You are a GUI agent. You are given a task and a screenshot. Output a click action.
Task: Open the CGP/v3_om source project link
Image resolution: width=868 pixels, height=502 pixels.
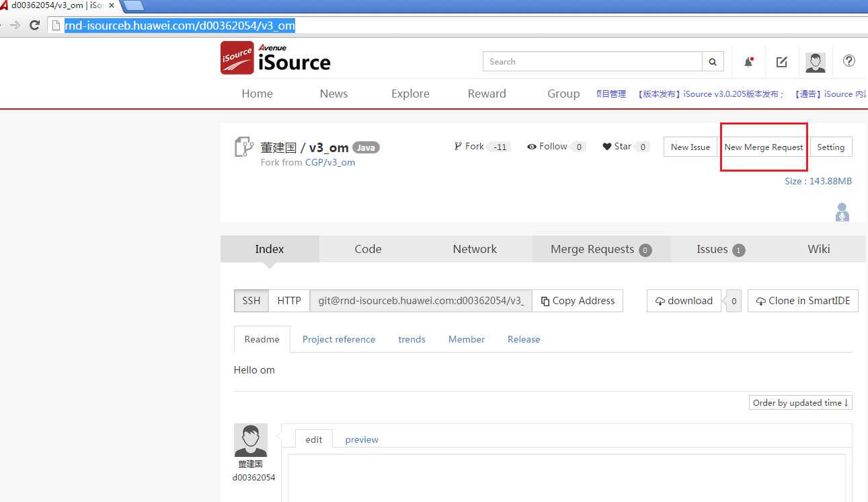(329, 162)
